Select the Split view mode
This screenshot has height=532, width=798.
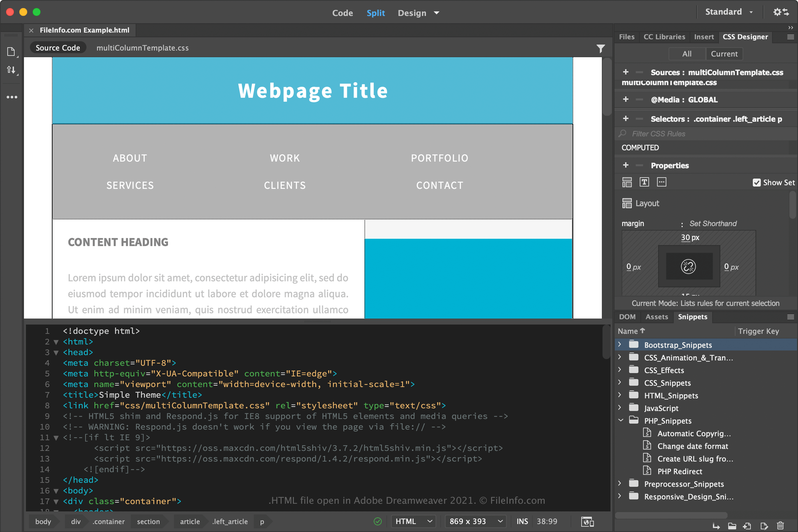pos(376,12)
